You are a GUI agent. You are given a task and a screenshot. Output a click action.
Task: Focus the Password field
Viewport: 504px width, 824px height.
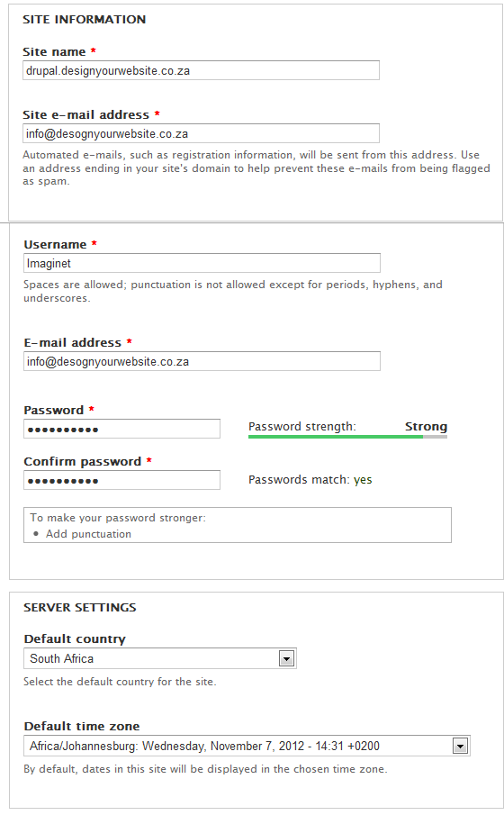click(121, 429)
